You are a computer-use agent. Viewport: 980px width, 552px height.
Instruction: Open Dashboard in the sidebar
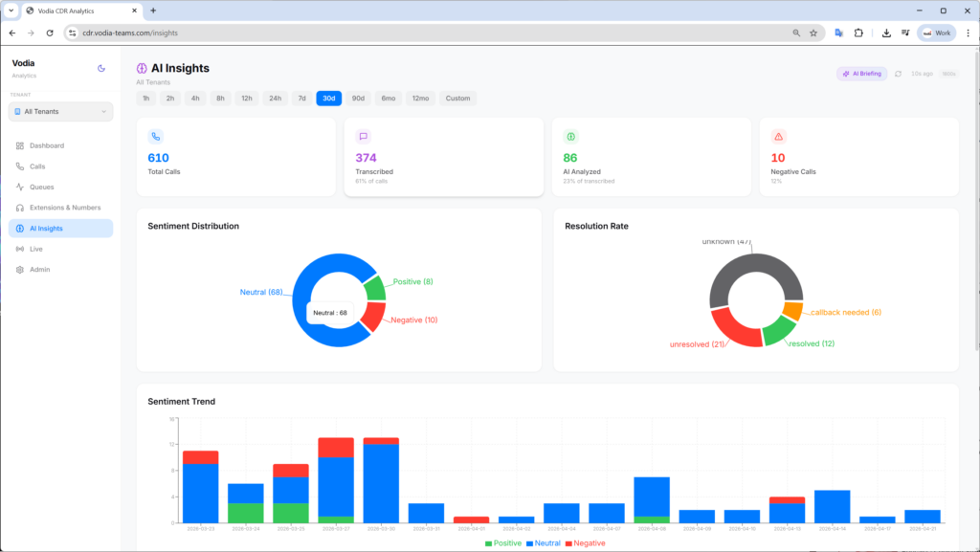[60, 145]
